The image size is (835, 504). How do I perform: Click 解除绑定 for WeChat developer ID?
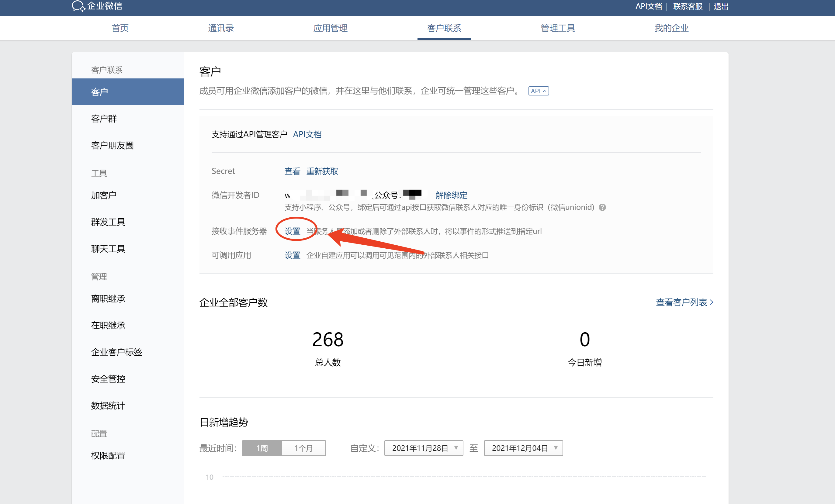[x=451, y=195]
